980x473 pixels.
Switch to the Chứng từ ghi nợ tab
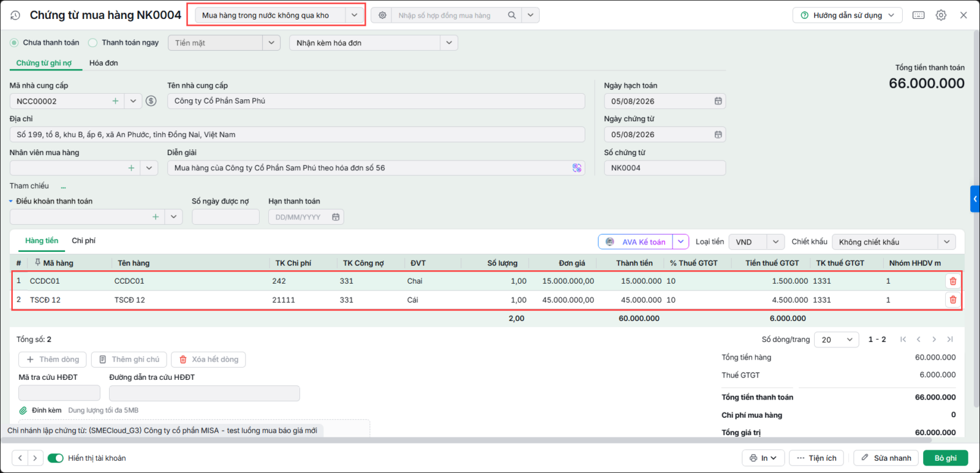tap(44, 63)
